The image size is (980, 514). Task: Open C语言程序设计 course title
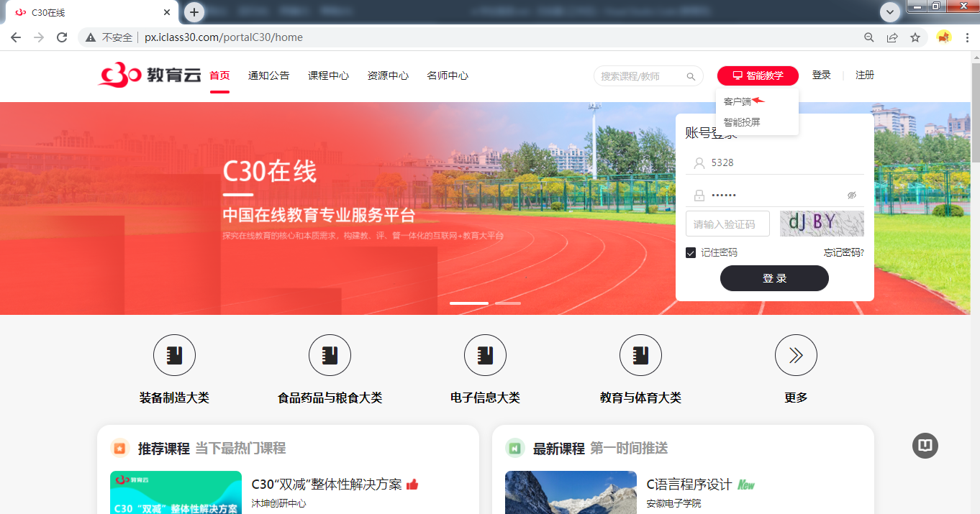pyautogui.click(x=689, y=485)
